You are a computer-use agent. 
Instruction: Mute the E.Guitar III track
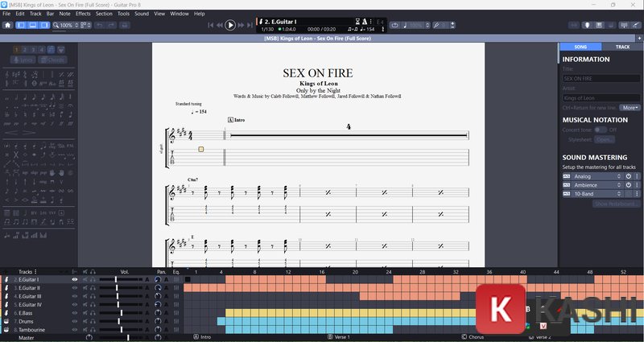tap(85, 296)
